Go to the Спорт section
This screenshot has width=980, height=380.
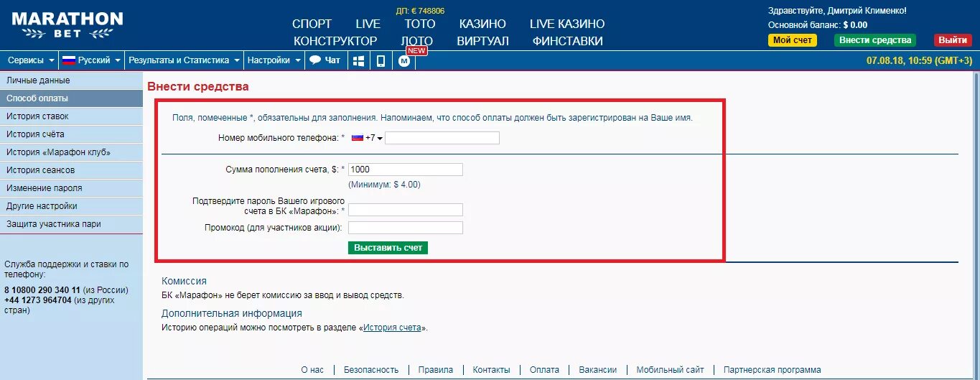(x=312, y=24)
